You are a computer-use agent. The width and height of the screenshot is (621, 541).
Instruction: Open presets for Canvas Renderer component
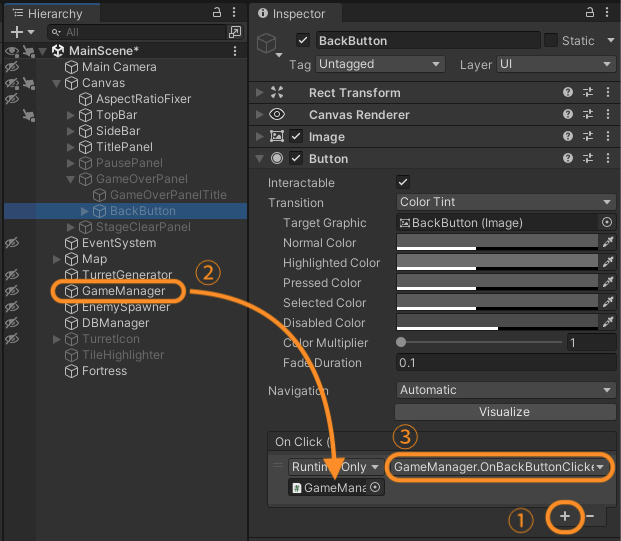588,114
